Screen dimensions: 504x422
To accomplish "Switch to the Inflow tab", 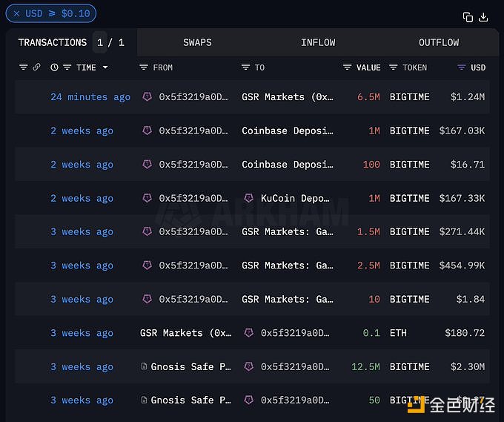I will coord(318,42).
